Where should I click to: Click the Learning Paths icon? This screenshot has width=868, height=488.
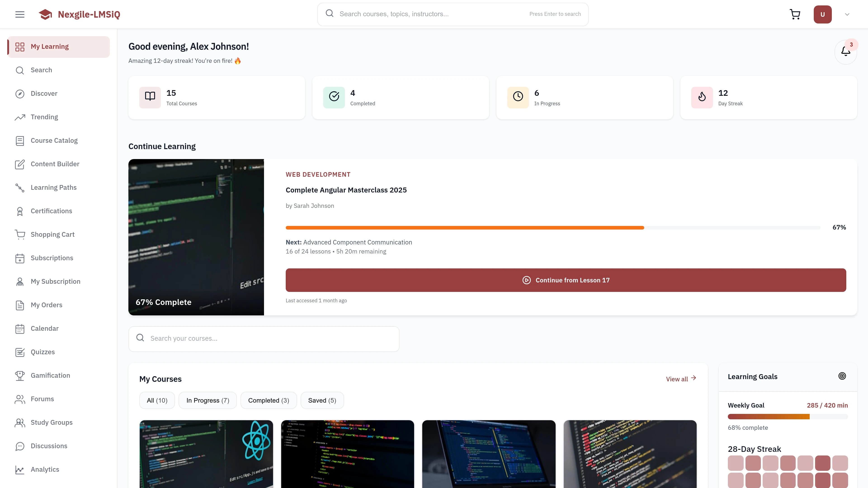pos(19,188)
